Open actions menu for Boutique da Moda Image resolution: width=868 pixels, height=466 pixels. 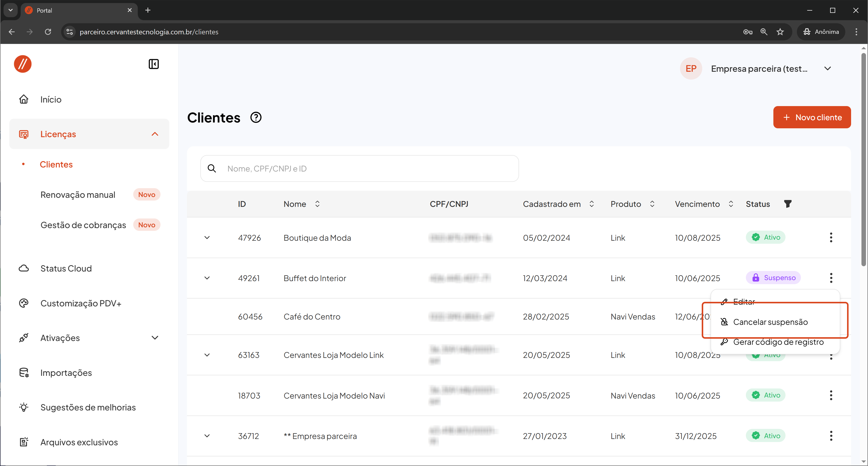831,238
